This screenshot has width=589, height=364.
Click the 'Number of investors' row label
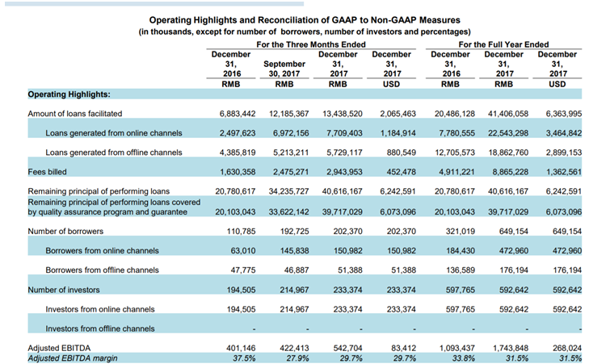click(x=64, y=290)
